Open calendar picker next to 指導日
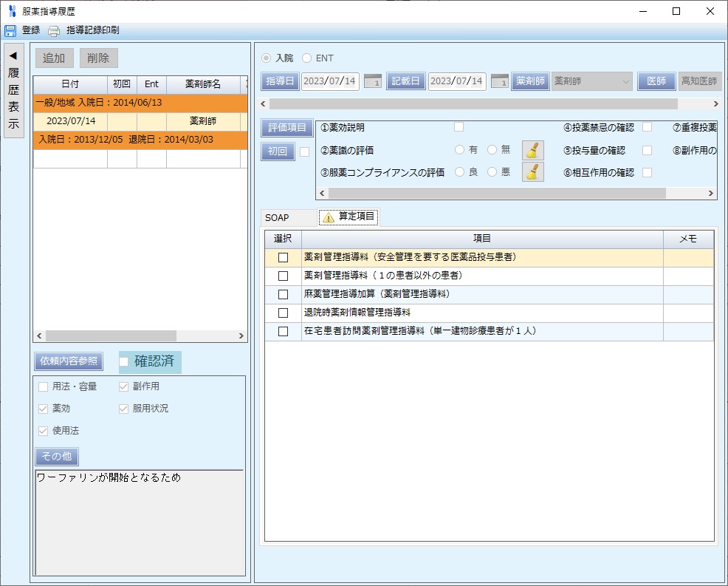This screenshot has width=728, height=586. [373, 81]
